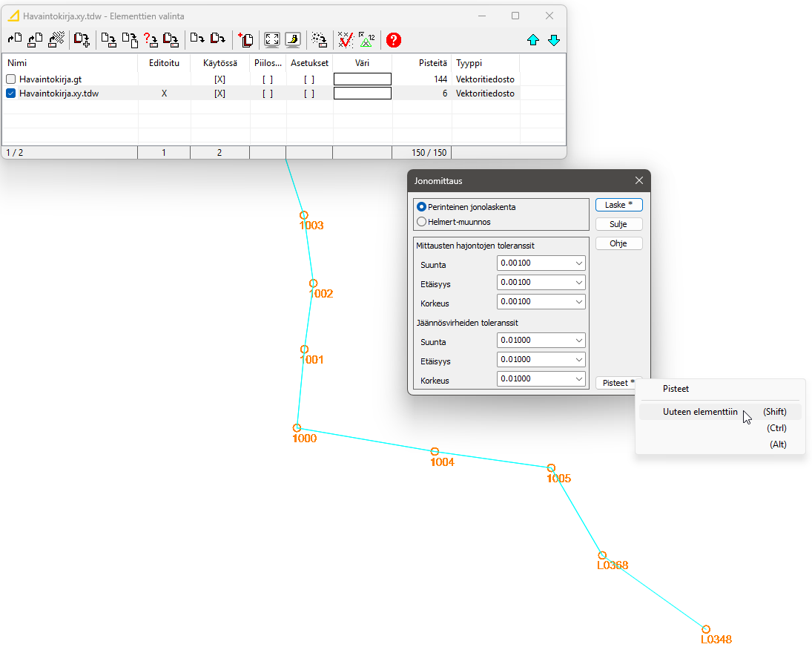Screen dimensions: 812x650
Task: Uncheck the Havaintokirja.xy.tdw checkbox
Action: [x=11, y=93]
